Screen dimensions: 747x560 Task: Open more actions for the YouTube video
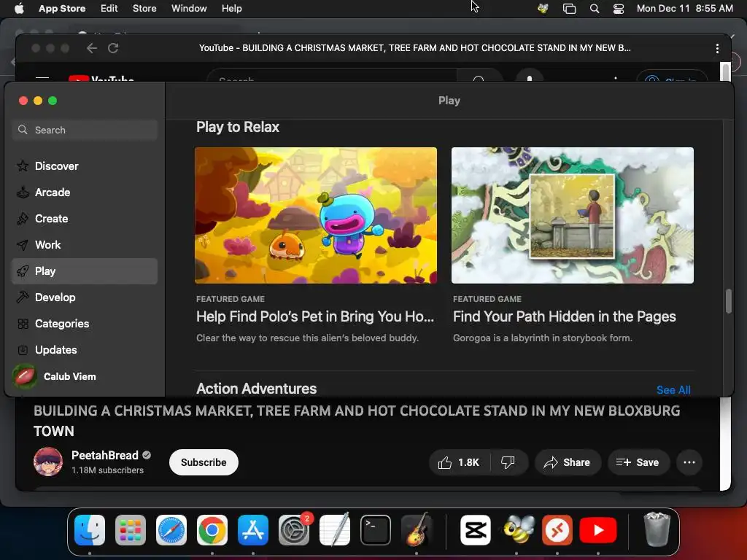[689, 462]
